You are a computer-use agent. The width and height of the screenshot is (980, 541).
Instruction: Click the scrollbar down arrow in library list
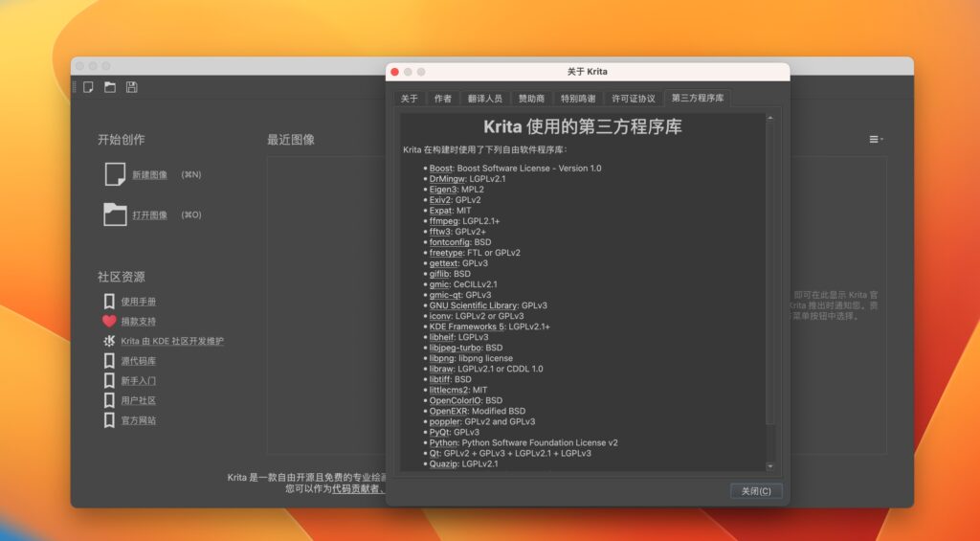[770, 466]
